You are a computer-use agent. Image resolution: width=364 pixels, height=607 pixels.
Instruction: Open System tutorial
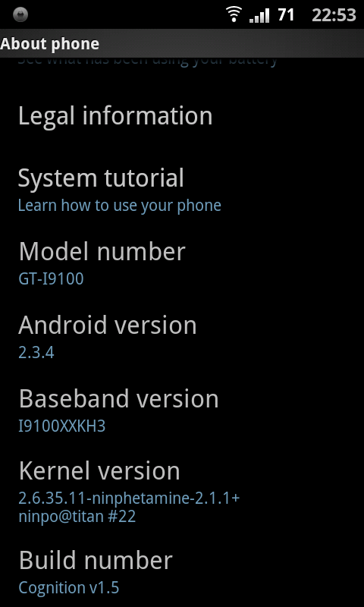tap(182, 187)
